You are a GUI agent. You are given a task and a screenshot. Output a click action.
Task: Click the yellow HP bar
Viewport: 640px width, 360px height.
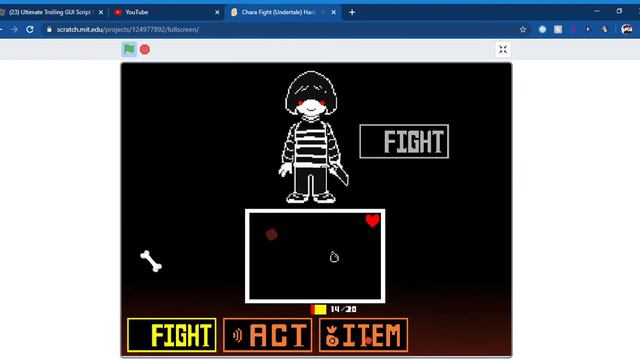(x=318, y=310)
